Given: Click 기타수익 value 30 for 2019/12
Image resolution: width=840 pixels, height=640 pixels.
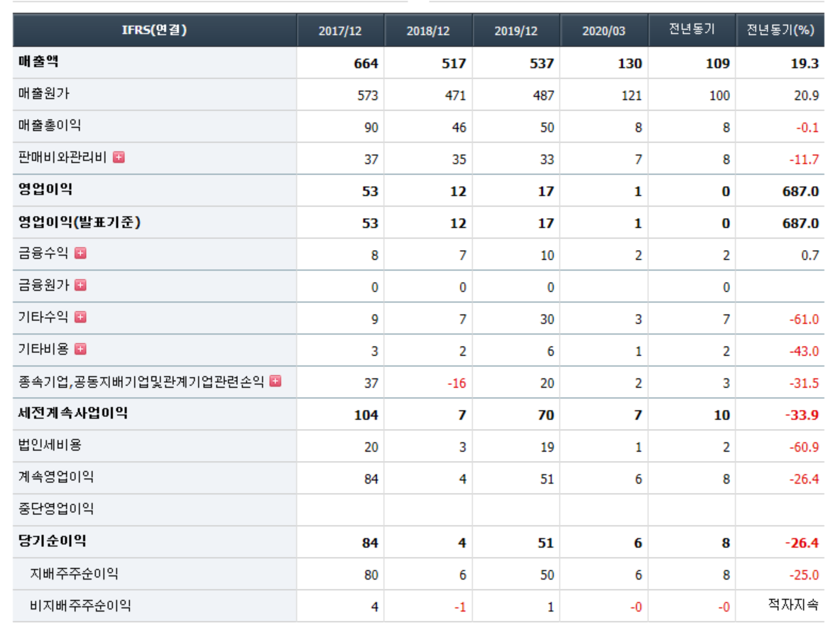Looking at the screenshot, I should 547,319.
